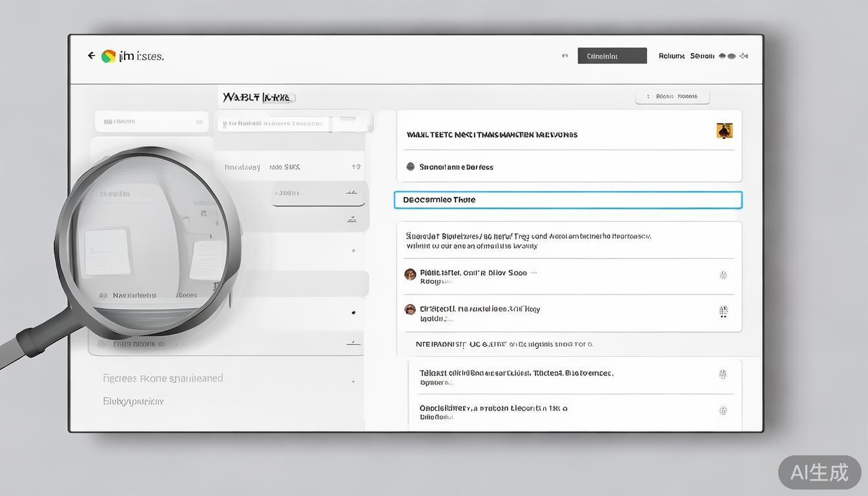Click the back arrow in header
This screenshot has width=868, height=496.
click(92, 56)
